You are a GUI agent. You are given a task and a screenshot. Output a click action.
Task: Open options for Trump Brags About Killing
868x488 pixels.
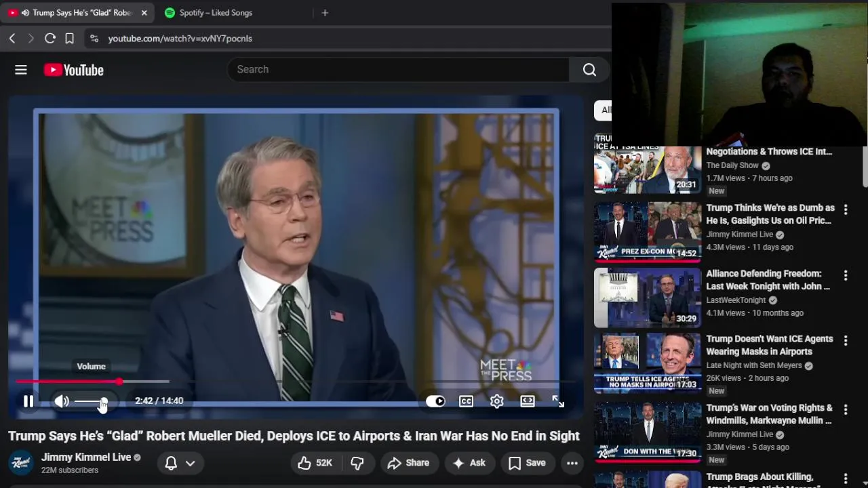pos(846,479)
